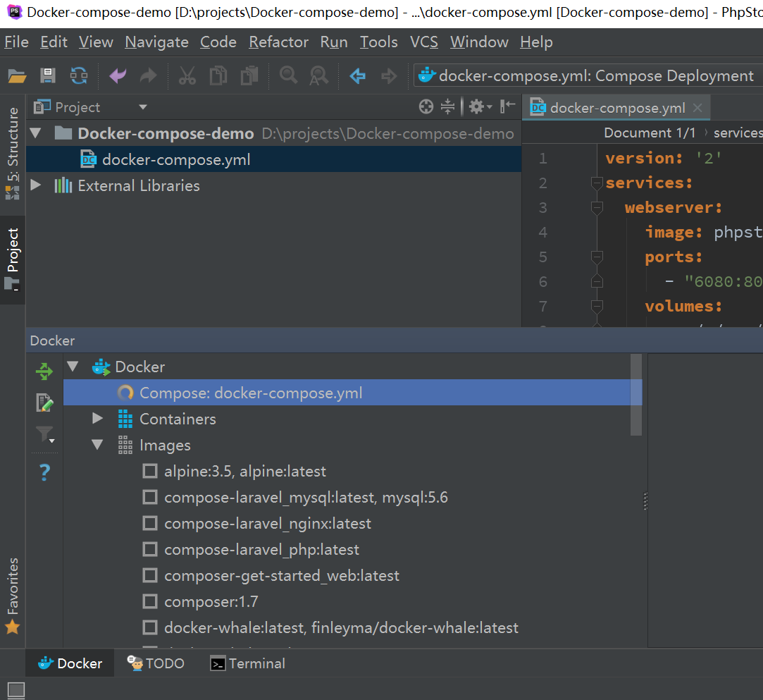Open the Project panel settings gear
Screen dimensions: 763x700
(477, 106)
